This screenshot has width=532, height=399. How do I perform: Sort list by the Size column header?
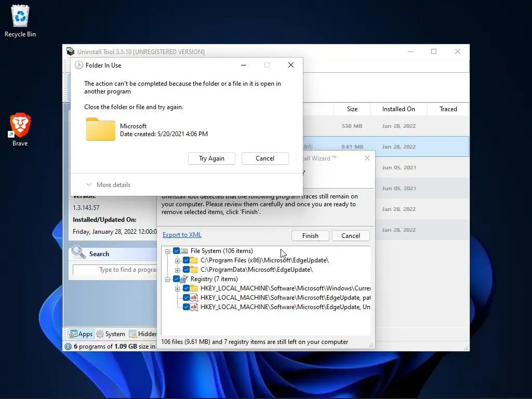352,109
